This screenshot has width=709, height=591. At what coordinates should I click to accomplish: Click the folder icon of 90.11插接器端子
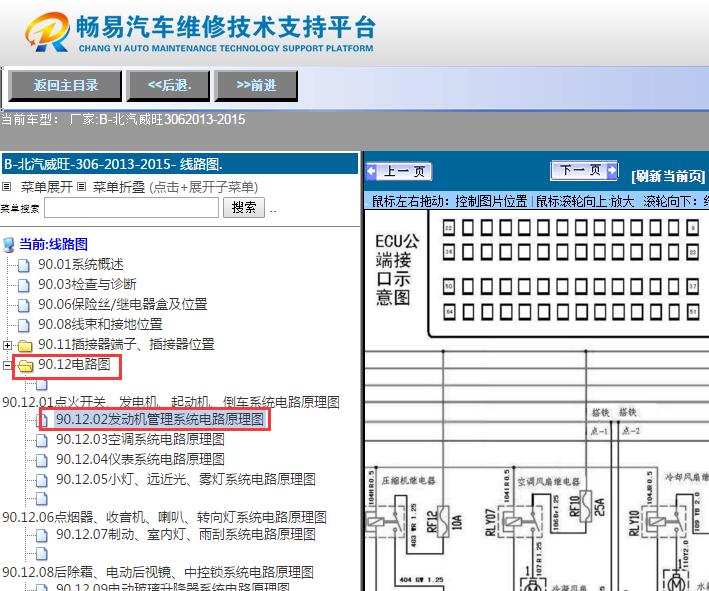[x=25, y=346]
